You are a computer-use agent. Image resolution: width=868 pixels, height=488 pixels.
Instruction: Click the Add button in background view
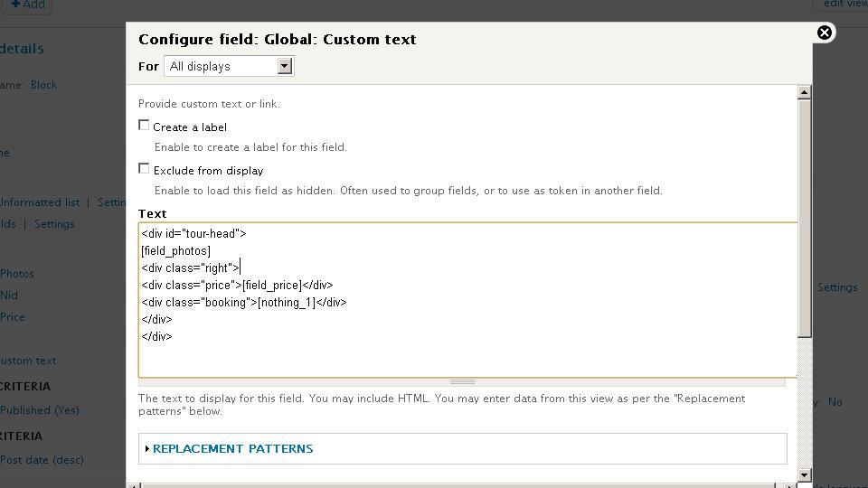[x=28, y=5]
